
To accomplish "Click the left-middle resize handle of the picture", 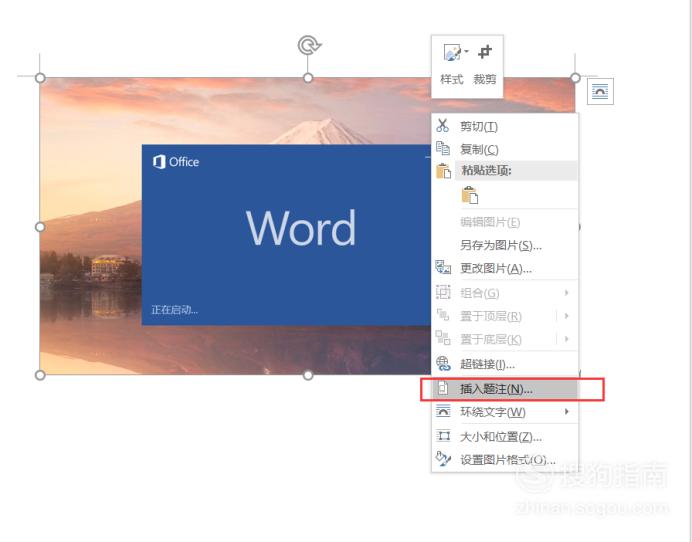I will pyautogui.click(x=40, y=227).
